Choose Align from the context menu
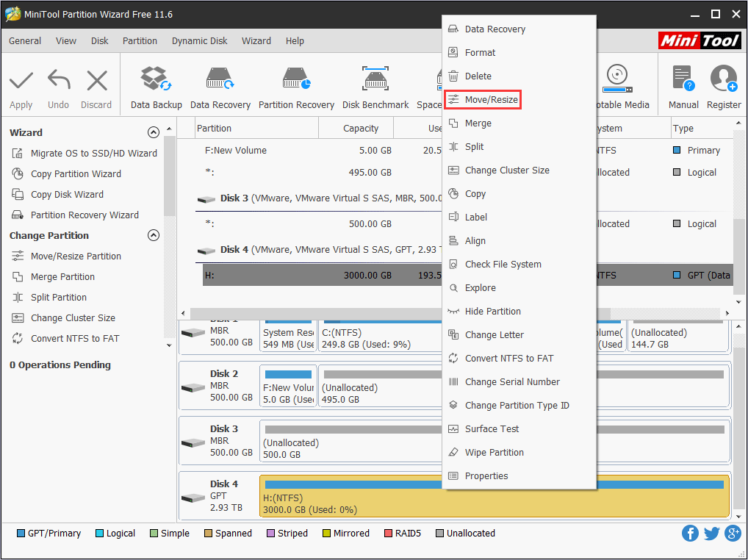748x560 pixels. coord(519,241)
